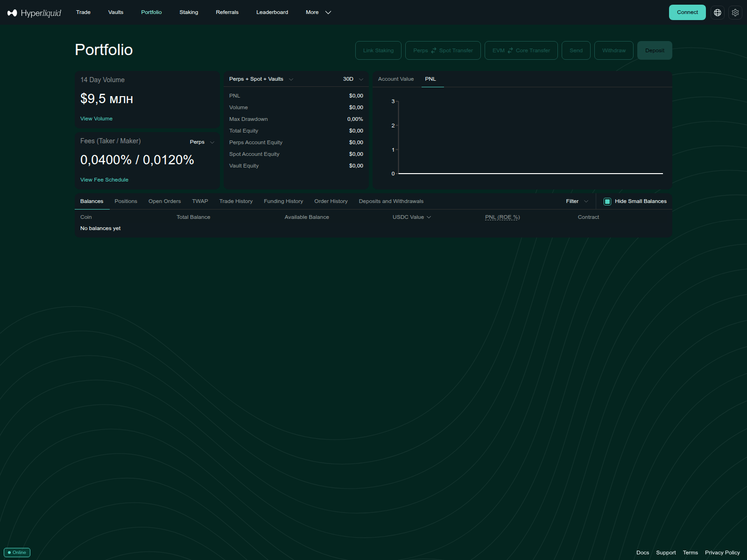Select the Trade History tab

click(x=236, y=202)
